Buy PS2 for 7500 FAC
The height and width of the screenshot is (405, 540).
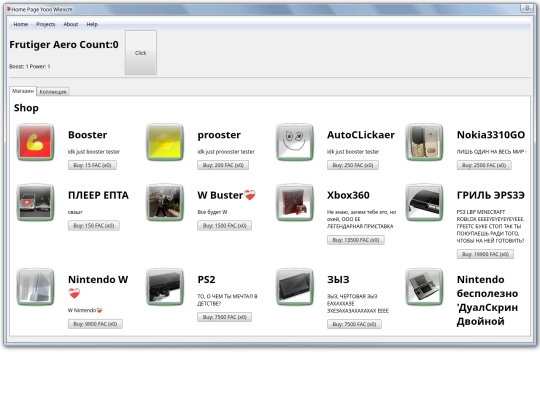(225, 317)
